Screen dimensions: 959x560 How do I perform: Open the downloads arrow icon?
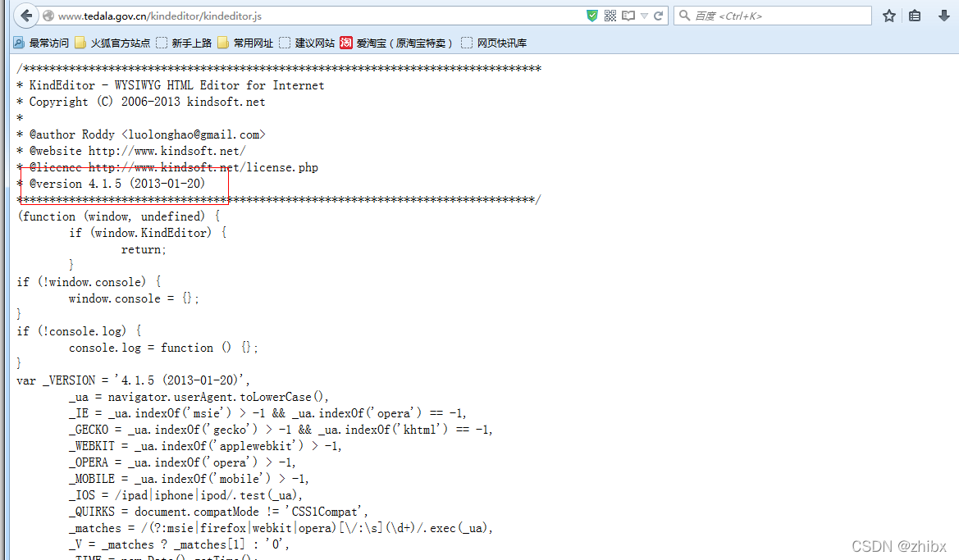click(943, 16)
